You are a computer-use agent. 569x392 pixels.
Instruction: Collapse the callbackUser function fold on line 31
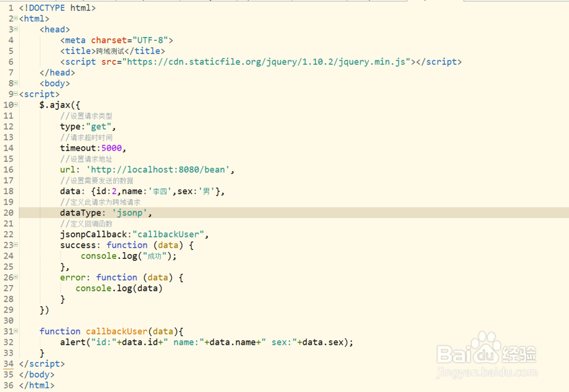click(15, 331)
